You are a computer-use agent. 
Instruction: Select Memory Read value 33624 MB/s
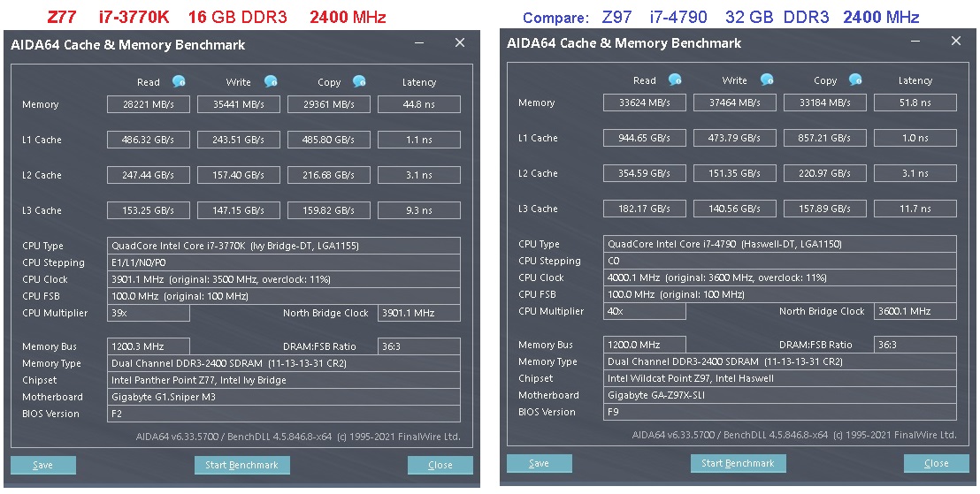point(645,103)
